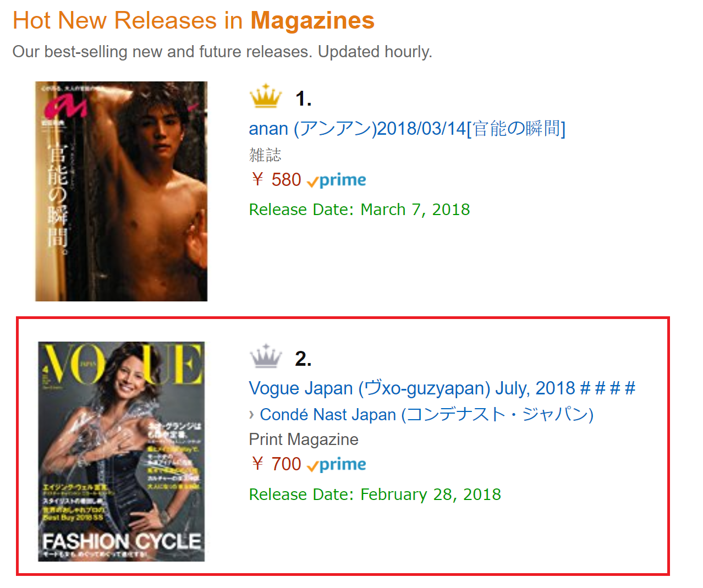Open the anan magazine cover image
Screen dimensions: 703x588
[x=122, y=191]
